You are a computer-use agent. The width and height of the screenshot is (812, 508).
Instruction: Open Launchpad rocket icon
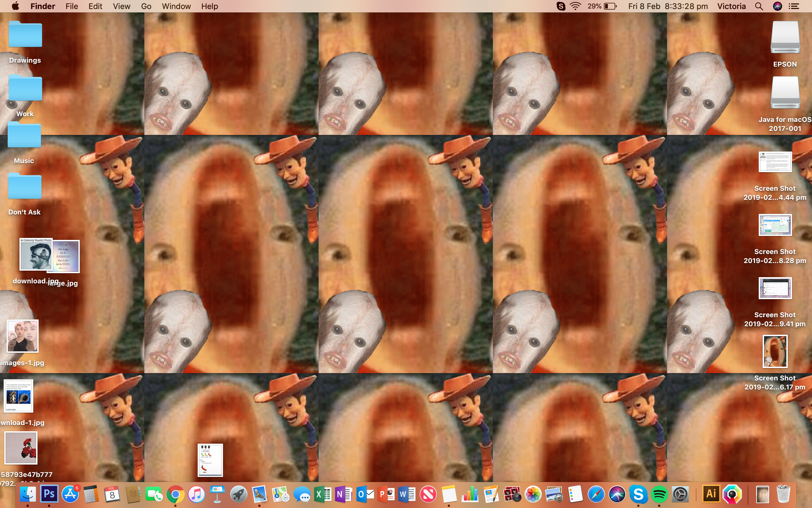[238, 494]
